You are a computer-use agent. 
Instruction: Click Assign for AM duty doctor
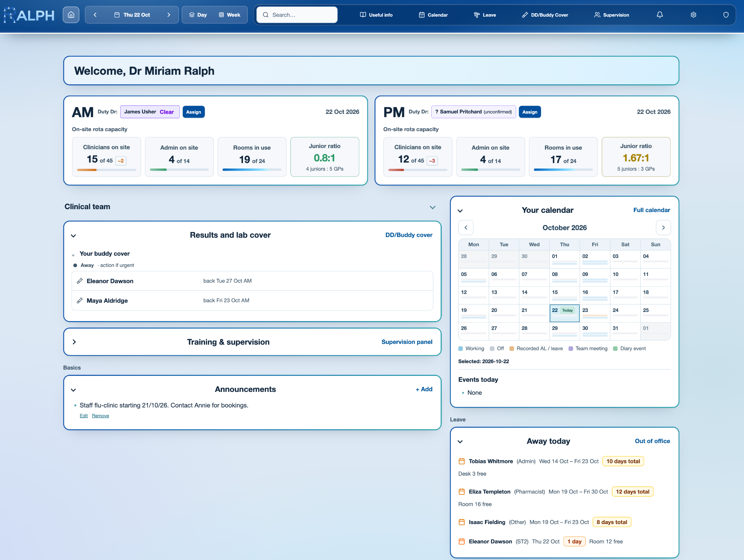[x=194, y=112]
